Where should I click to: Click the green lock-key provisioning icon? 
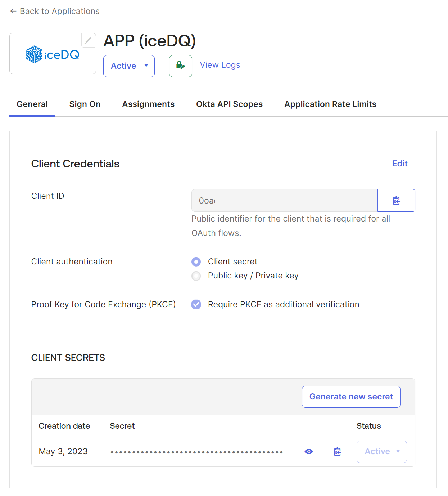tap(180, 66)
